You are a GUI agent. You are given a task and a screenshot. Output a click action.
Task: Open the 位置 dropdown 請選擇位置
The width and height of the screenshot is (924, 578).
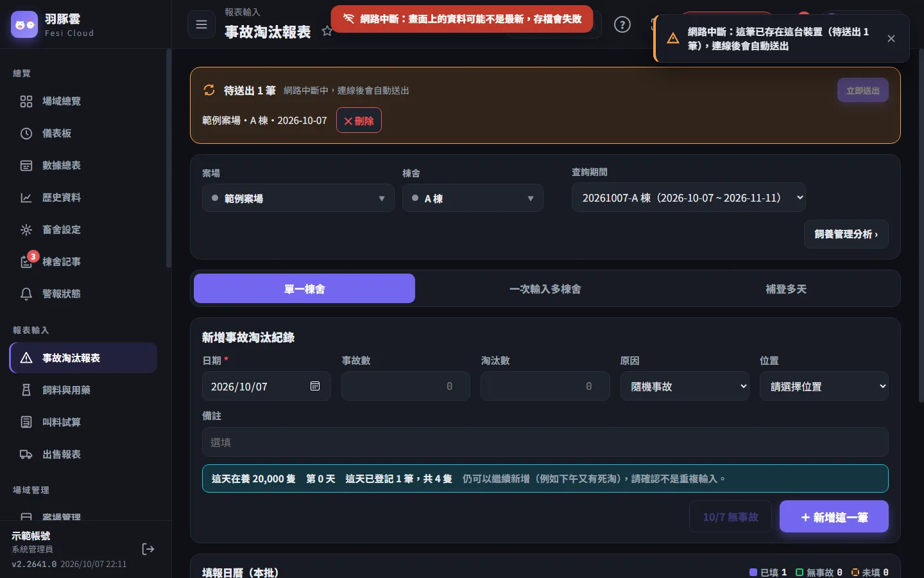(x=824, y=386)
